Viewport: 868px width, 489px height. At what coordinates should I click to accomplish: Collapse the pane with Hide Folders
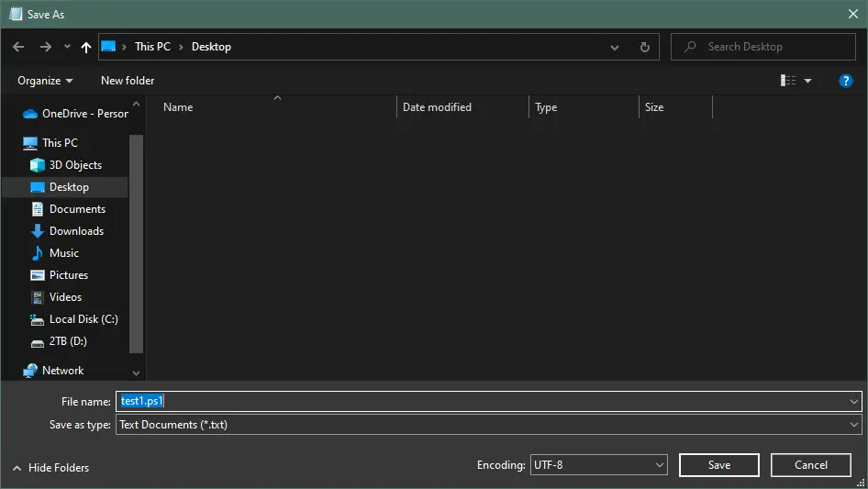coord(50,468)
